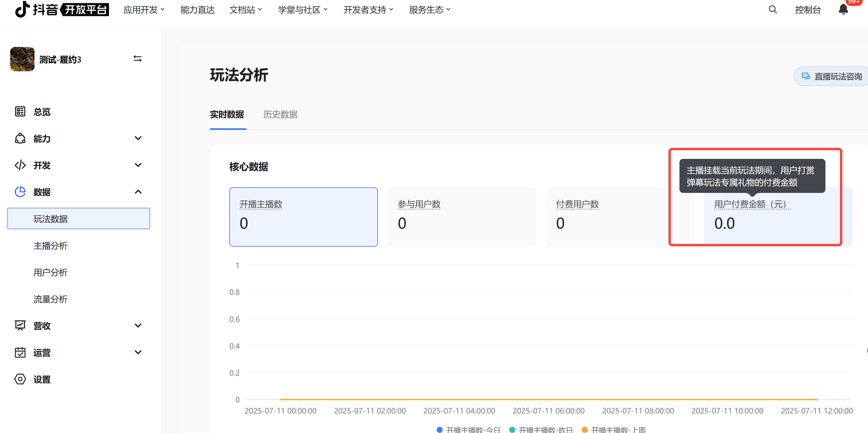868x433 pixels.
Task: Toggle the 开播主播数-上周 legend series
Action: (614, 430)
